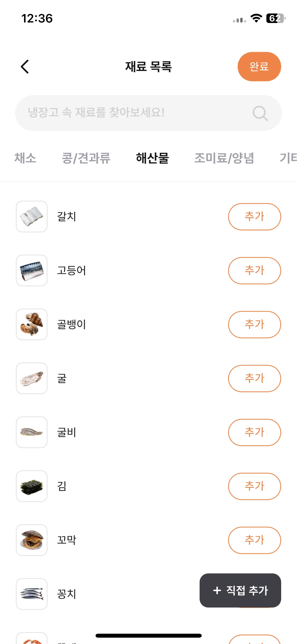Tap the back arrow icon
297x644 pixels.
25,67
